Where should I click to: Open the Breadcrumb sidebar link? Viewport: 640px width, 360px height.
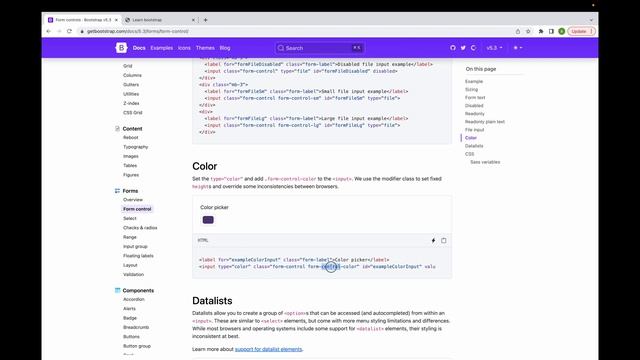136,327
